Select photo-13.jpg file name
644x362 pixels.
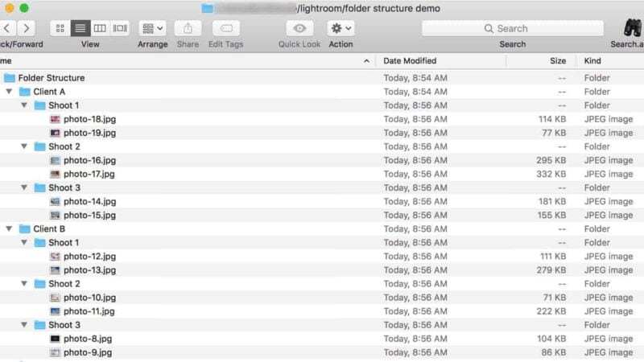click(89, 270)
